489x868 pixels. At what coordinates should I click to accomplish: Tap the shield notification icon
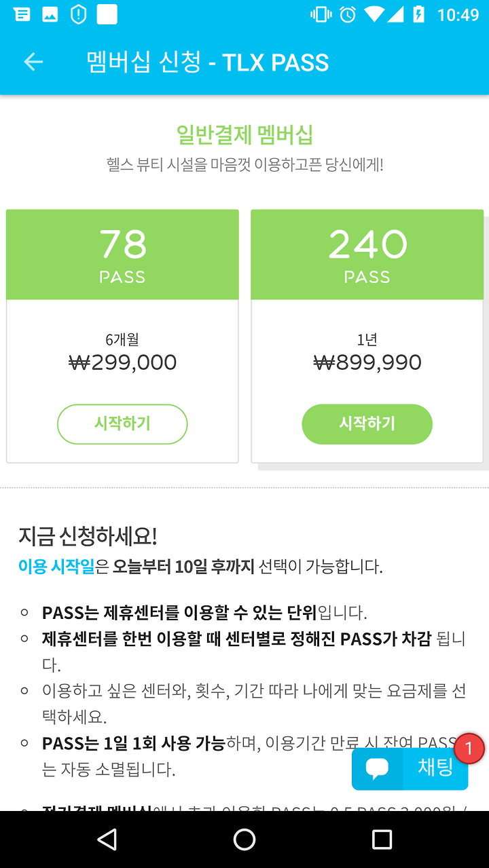79,14
